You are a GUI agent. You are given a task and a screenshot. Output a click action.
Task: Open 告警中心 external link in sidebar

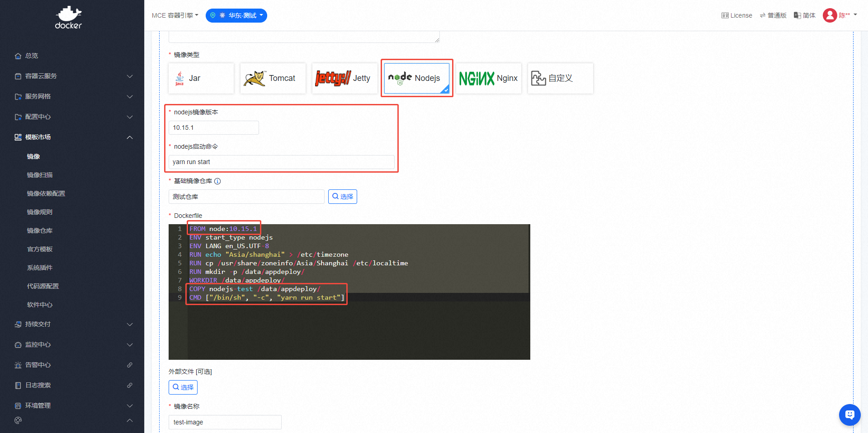pyautogui.click(x=130, y=365)
